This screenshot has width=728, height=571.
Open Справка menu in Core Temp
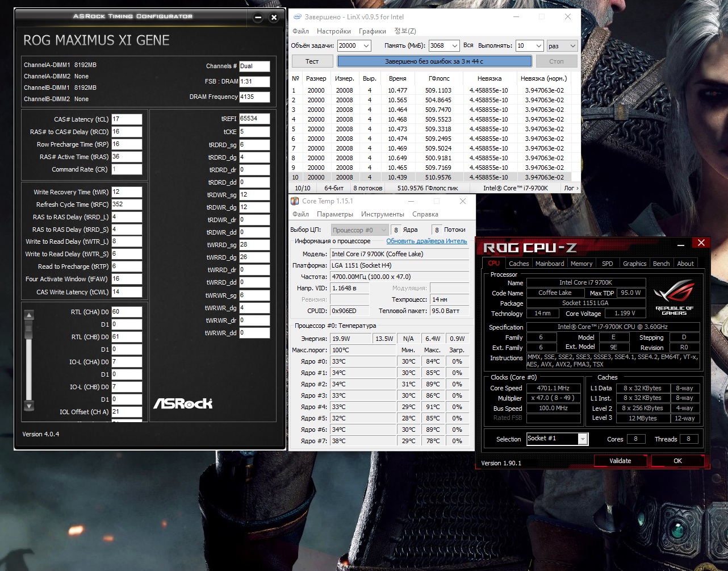point(425,214)
